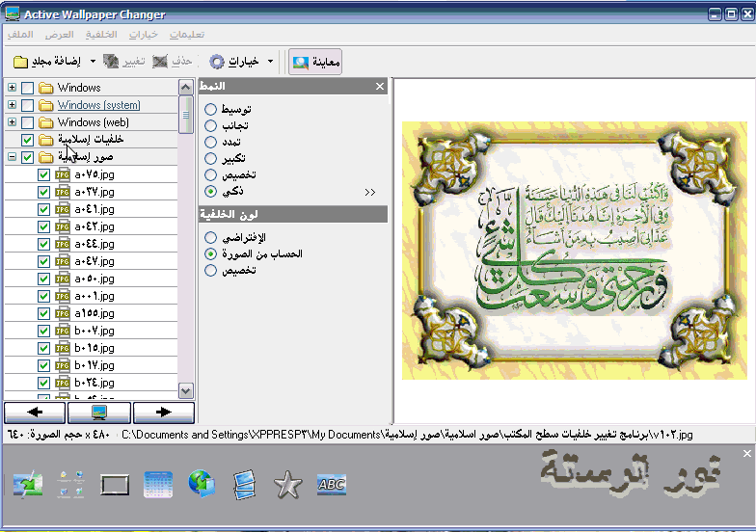Viewport: 756px width, 532px height.
Task: Select the Windows (system) folder link
Action: (x=98, y=104)
